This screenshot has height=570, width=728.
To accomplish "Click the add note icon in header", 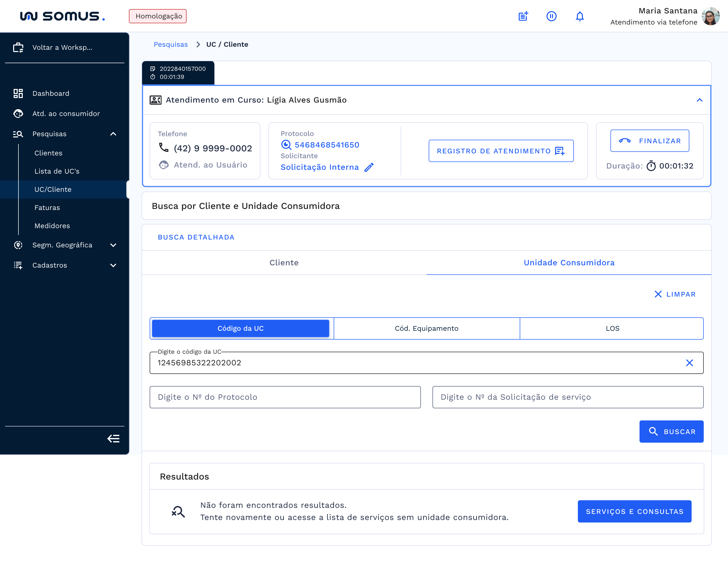I will click(x=523, y=16).
